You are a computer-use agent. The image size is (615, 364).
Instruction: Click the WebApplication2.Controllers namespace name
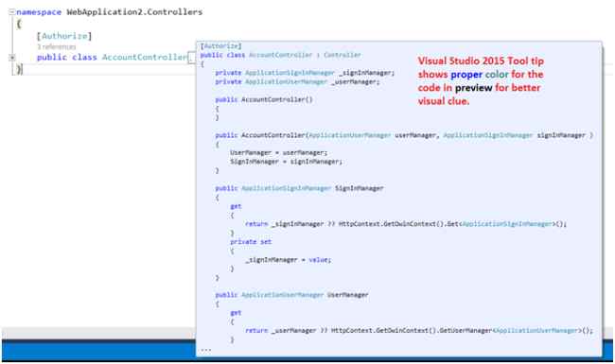pyautogui.click(x=134, y=12)
